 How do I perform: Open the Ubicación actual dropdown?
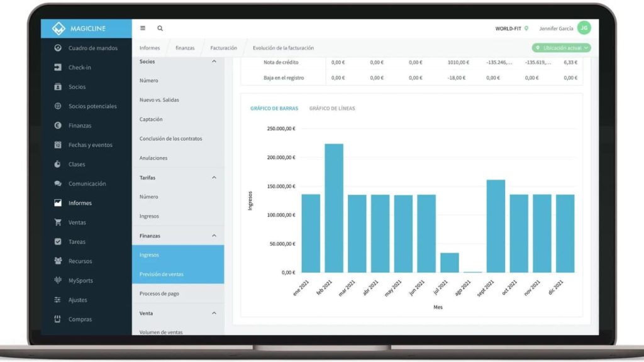561,48
